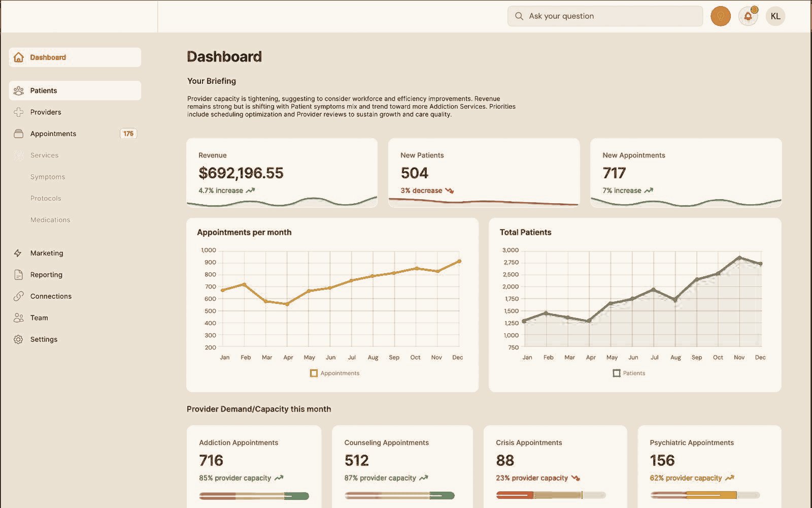Image resolution: width=812 pixels, height=508 pixels.
Task: Click the search magnifier icon
Action: click(x=519, y=16)
